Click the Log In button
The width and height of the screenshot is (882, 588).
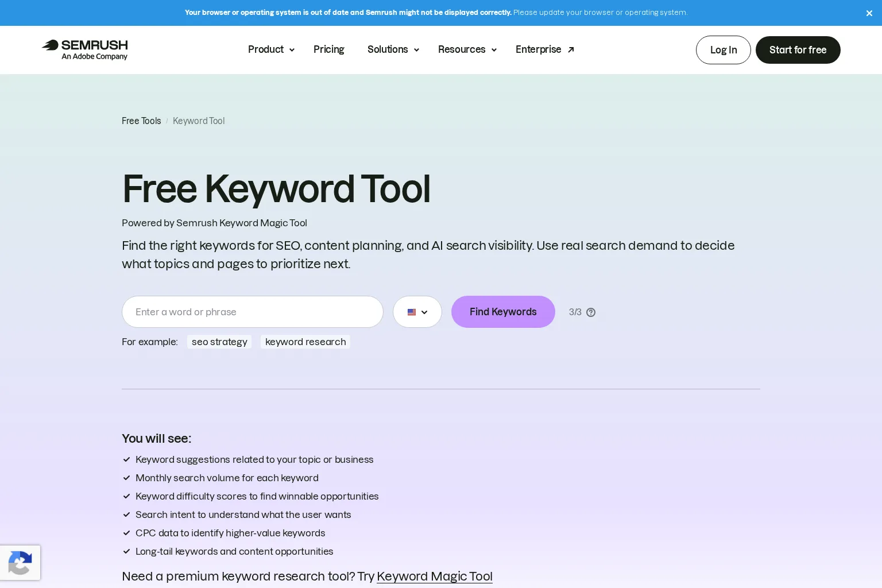coord(724,50)
